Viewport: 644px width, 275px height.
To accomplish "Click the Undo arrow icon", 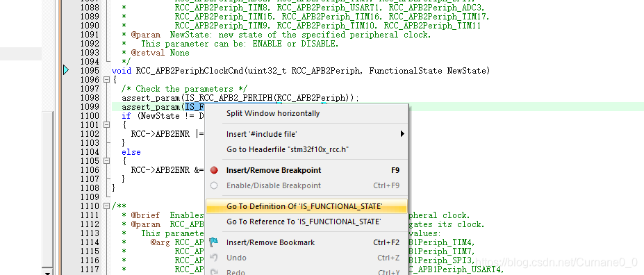I will coord(213,258).
